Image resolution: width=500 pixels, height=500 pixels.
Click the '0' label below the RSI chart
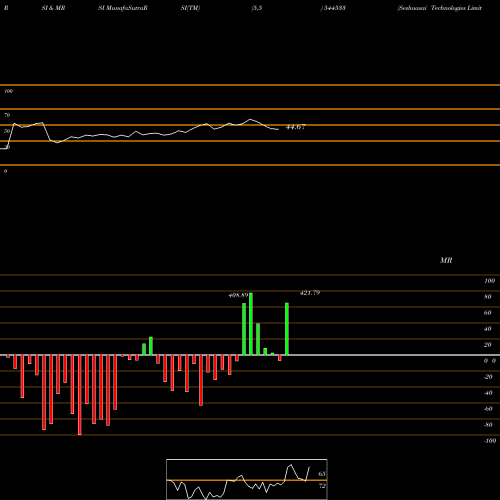(x=5, y=171)
